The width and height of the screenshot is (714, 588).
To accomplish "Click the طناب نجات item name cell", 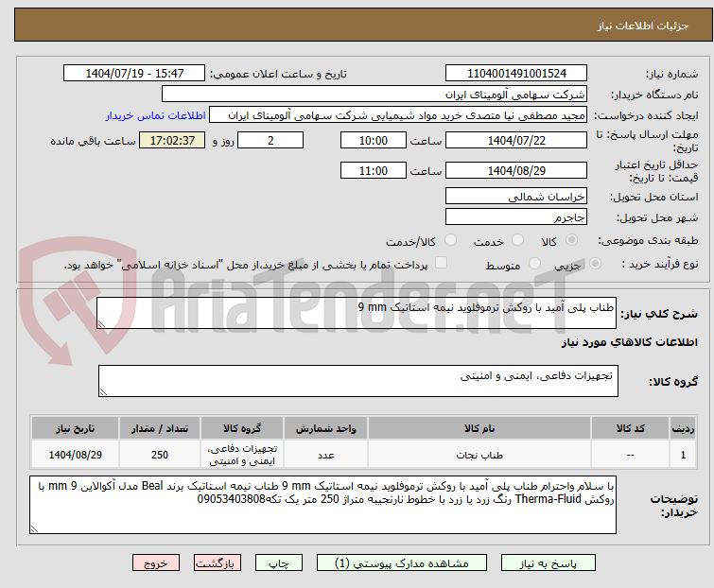I will tap(479, 455).
